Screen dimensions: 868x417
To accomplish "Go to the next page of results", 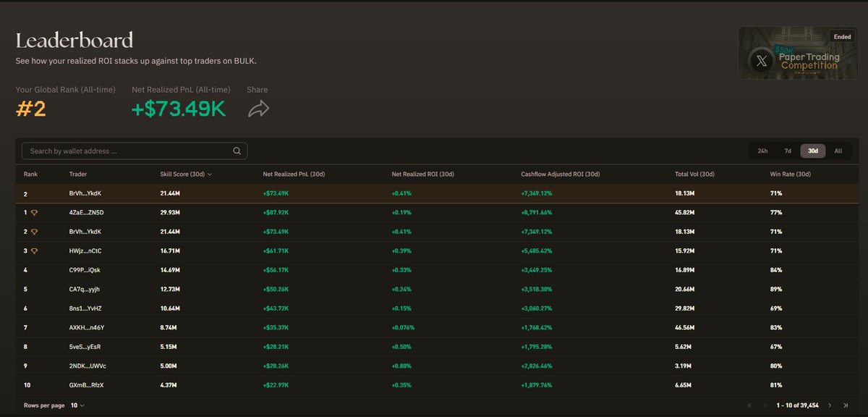I will (x=830, y=405).
